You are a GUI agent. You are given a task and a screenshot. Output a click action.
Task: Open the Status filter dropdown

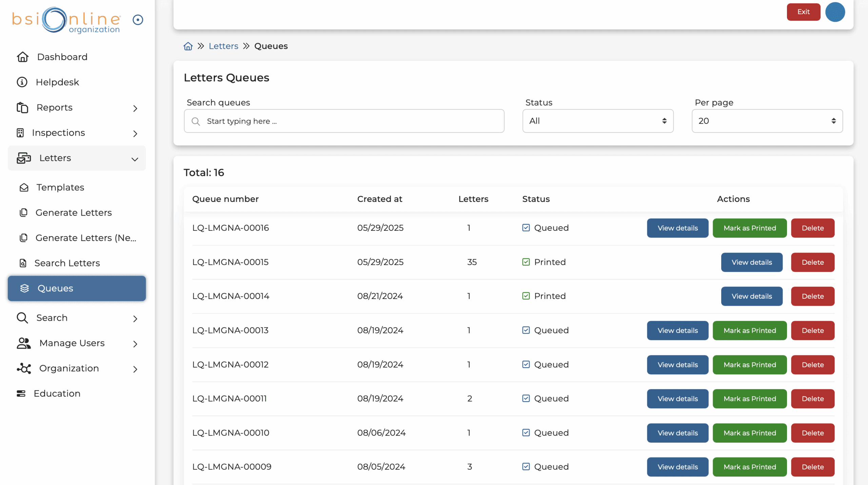(598, 121)
